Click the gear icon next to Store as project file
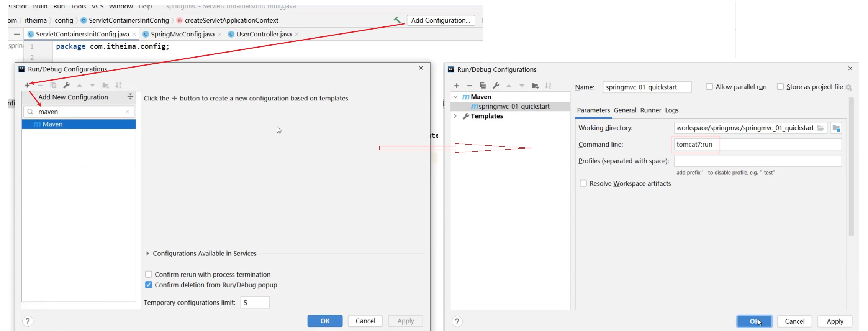 [x=848, y=87]
